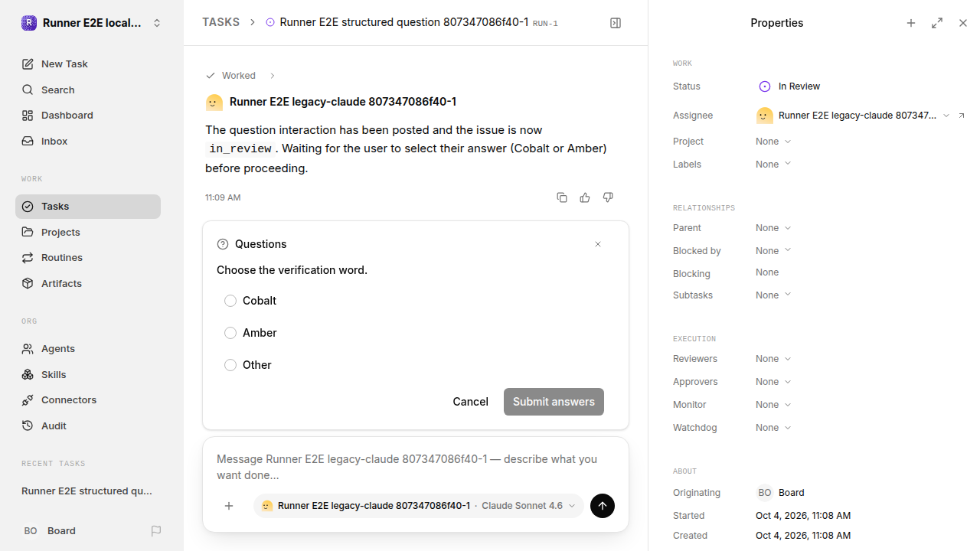Viewport: 980px width, 551px height.
Task: Open Agents in the sidebar
Action: (88, 349)
